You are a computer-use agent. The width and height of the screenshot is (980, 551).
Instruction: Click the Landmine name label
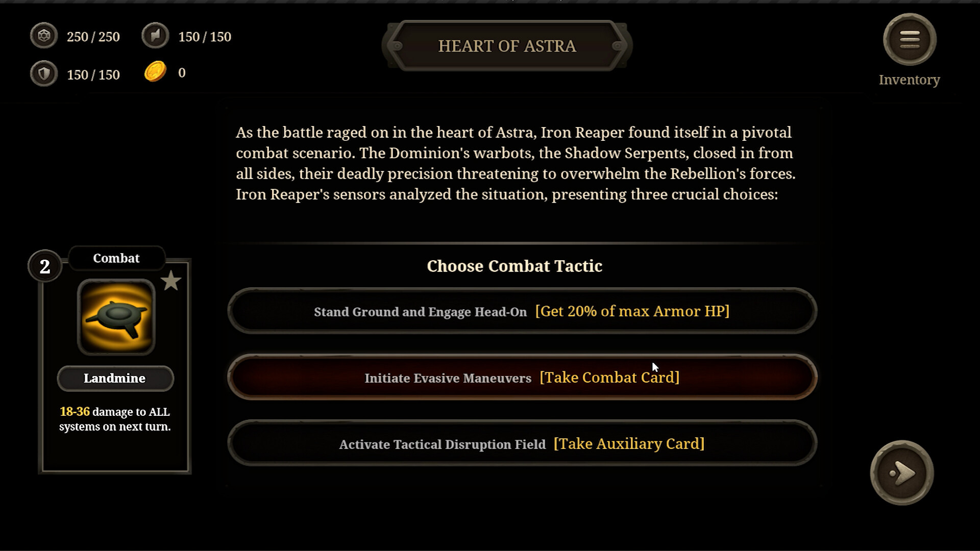pos(115,379)
